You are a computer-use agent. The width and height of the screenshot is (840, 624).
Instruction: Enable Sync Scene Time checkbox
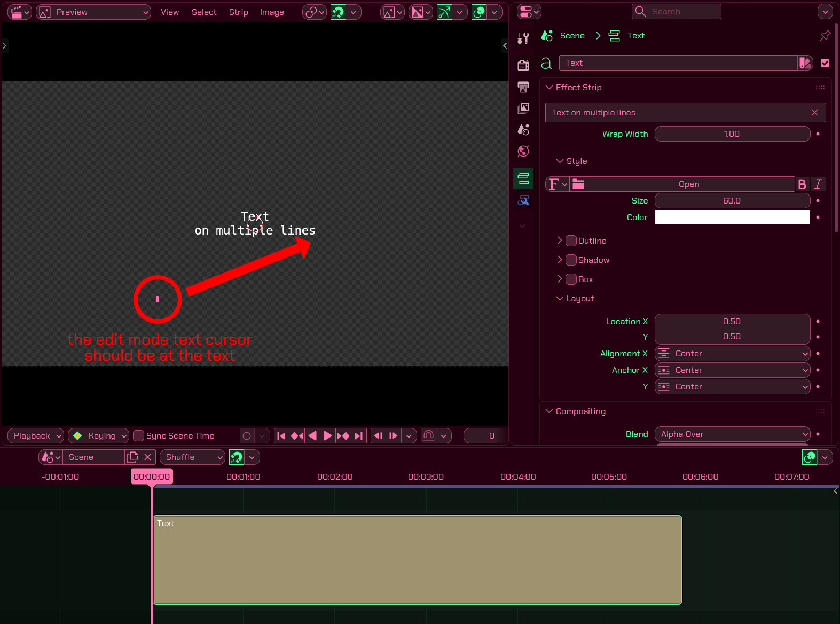coord(138,436)
